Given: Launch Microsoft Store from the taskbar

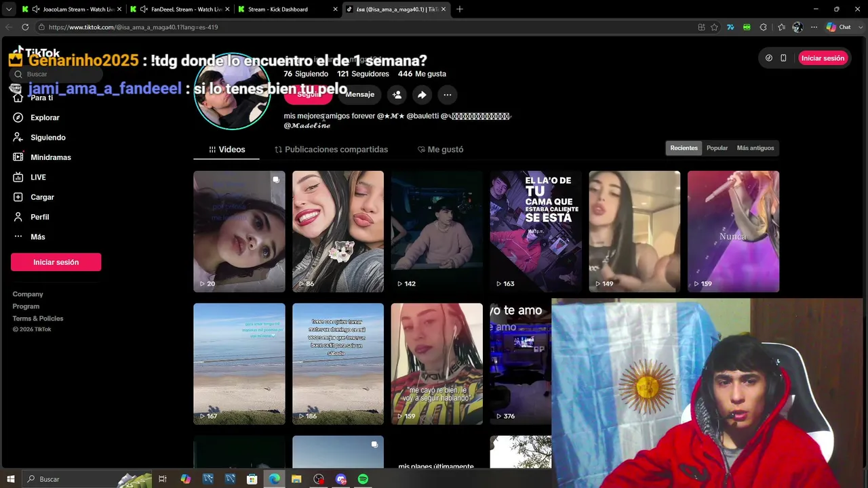Looking at the screenshot, I should pyautogui.click(x=252, y=479).
